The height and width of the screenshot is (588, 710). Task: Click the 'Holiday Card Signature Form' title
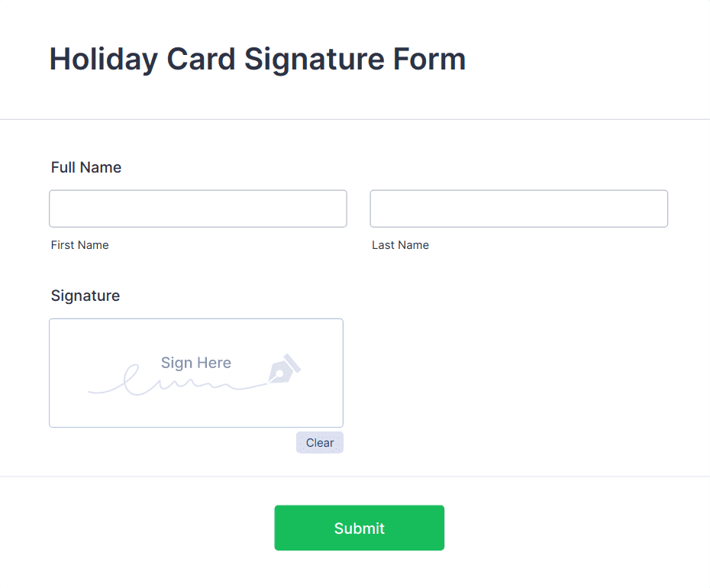pos(257,59)
